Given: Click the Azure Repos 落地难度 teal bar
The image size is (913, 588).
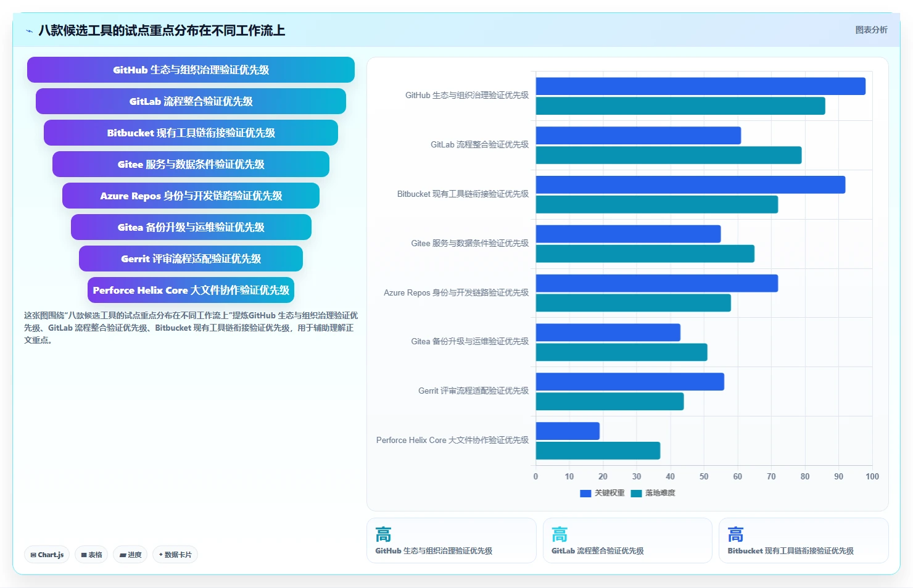Looking at the screenshot, I should click(x=634, y=303).
